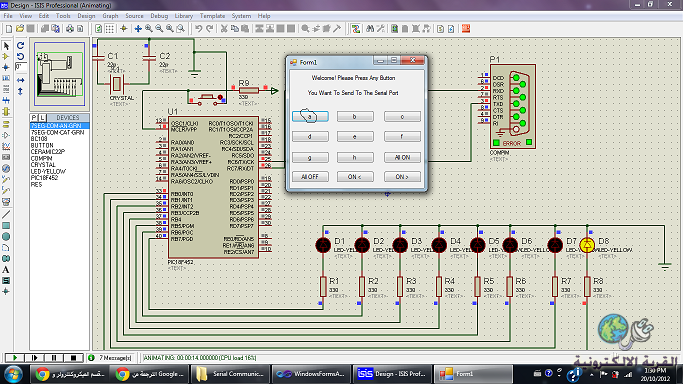This screenshot has width=683, height=384.
Task: Click the Zoom In magnifier icon
Action: [149, 29]
